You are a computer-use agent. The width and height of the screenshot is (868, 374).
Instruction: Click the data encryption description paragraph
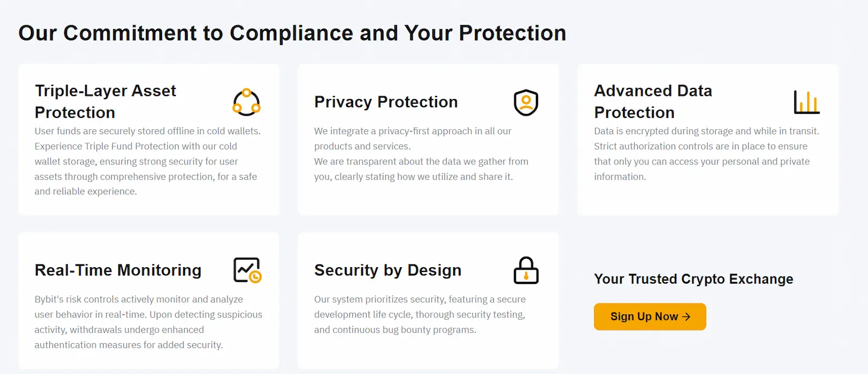tap(706, 154)
